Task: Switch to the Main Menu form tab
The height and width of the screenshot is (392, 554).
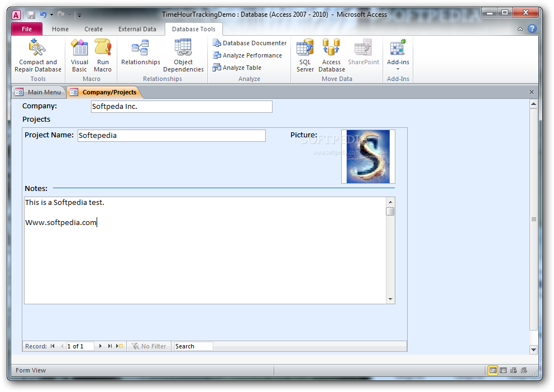Action: (x=39, y=92)
